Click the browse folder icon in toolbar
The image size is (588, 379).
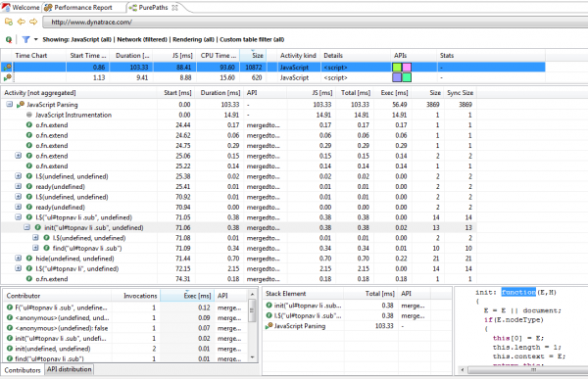click(8, 22)
